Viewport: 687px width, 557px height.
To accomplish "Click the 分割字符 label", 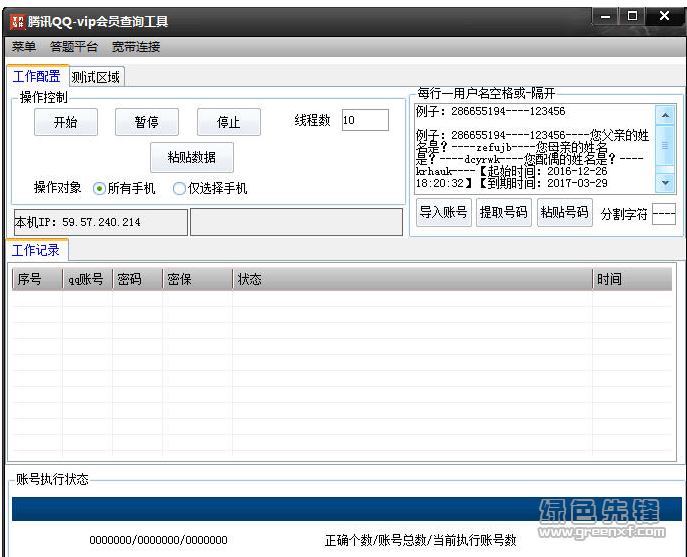I will coord(624,214).
